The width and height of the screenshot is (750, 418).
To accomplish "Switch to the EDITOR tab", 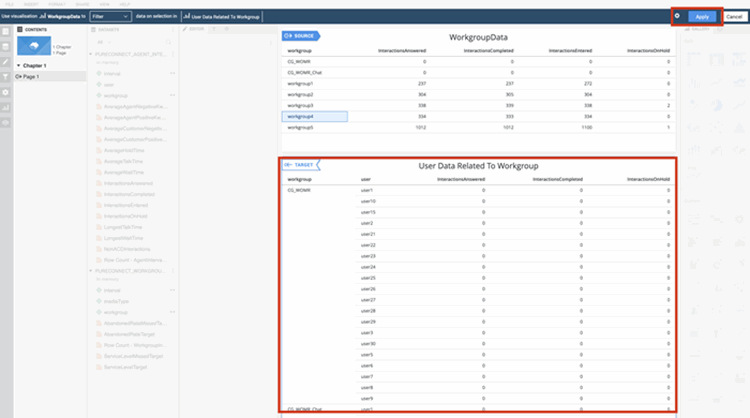I will (194, 29).
